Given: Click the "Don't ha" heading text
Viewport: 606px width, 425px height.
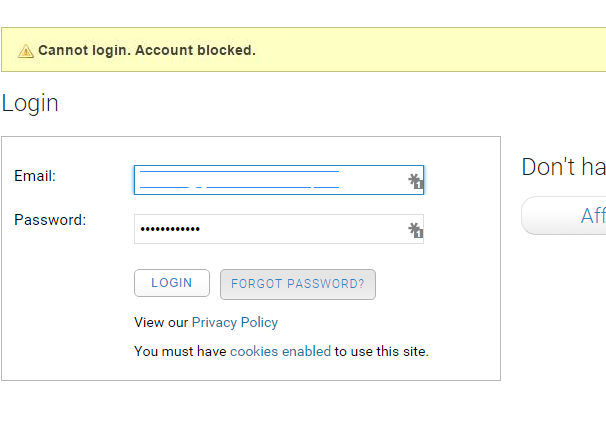Looking at the screenshot, I should pyautogui.click(x=563, y=167).
